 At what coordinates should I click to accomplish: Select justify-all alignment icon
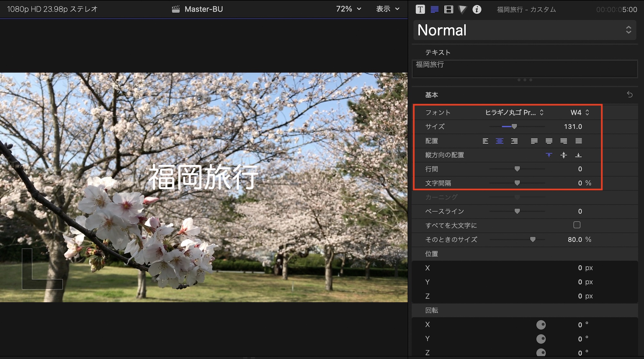[579, 141]
